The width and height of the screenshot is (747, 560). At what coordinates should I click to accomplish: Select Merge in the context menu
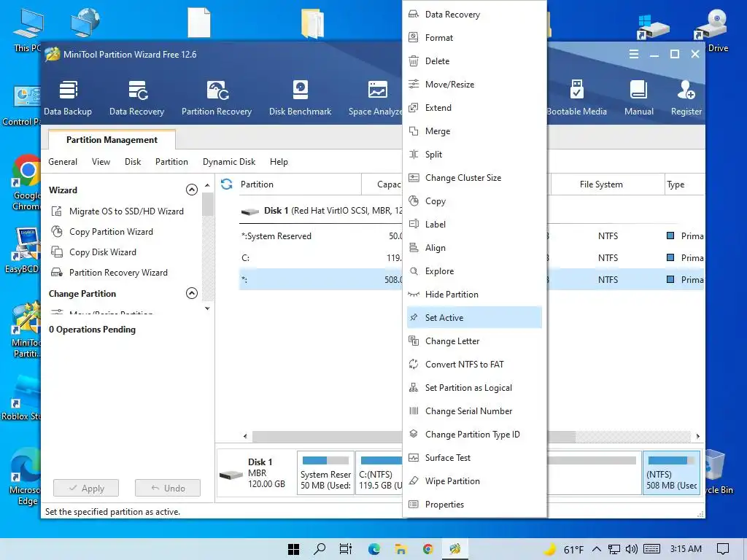coord(474,131)
